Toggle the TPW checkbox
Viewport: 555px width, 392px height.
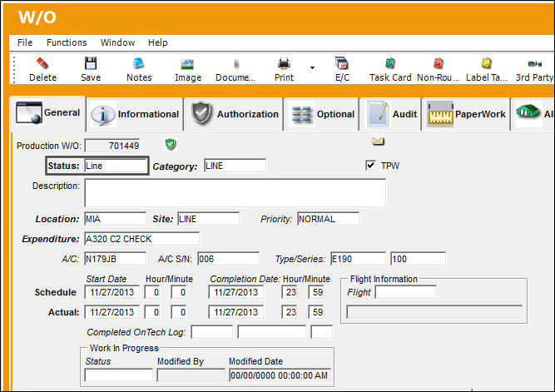pyautogui.click(x=370, y=166)
